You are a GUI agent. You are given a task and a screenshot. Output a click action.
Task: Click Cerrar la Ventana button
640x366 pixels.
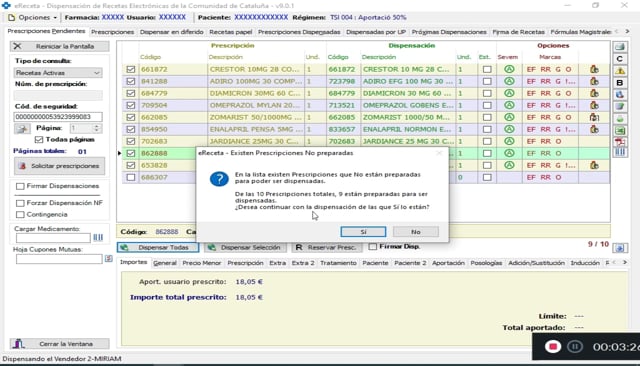60,344
